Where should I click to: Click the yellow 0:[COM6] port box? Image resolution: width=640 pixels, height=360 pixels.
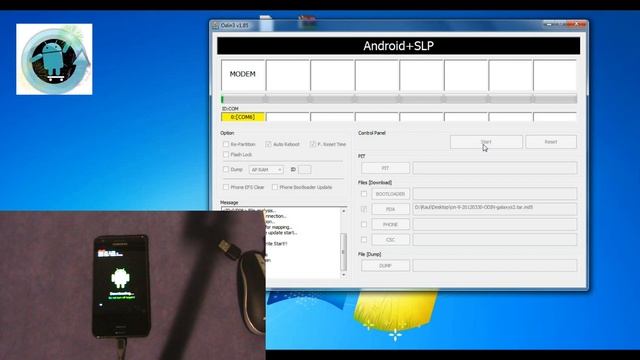coord(243,117)
